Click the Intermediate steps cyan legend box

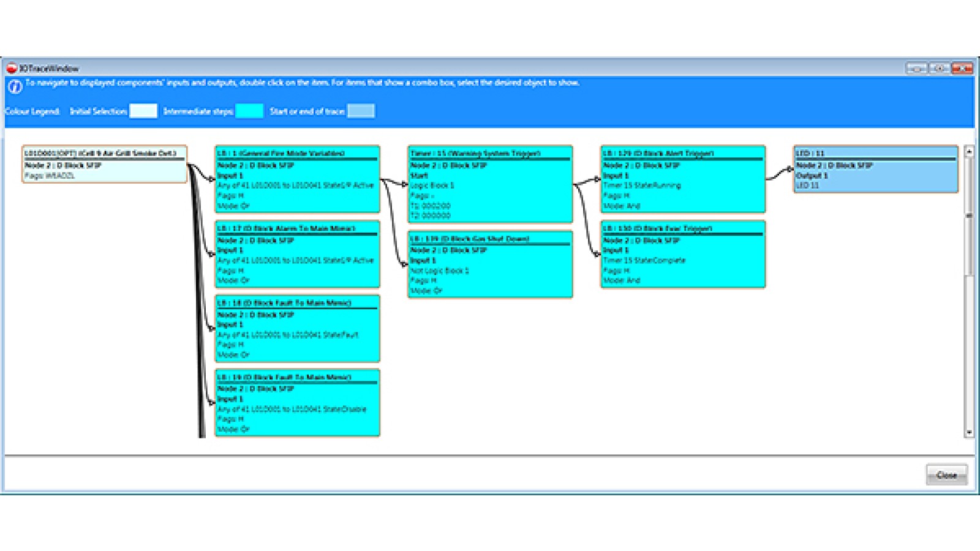click(x=249, y=111)
